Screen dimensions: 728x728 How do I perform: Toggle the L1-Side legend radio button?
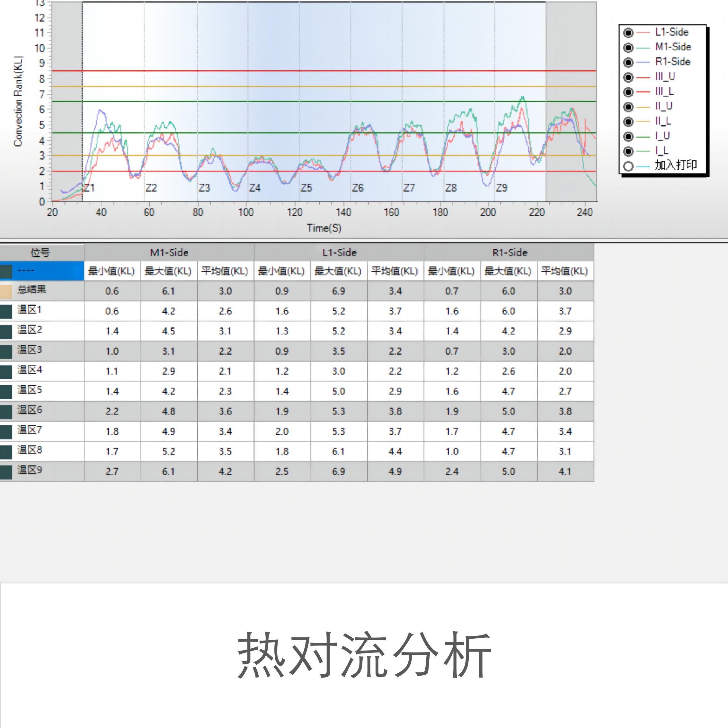click(x=628, y=33)
